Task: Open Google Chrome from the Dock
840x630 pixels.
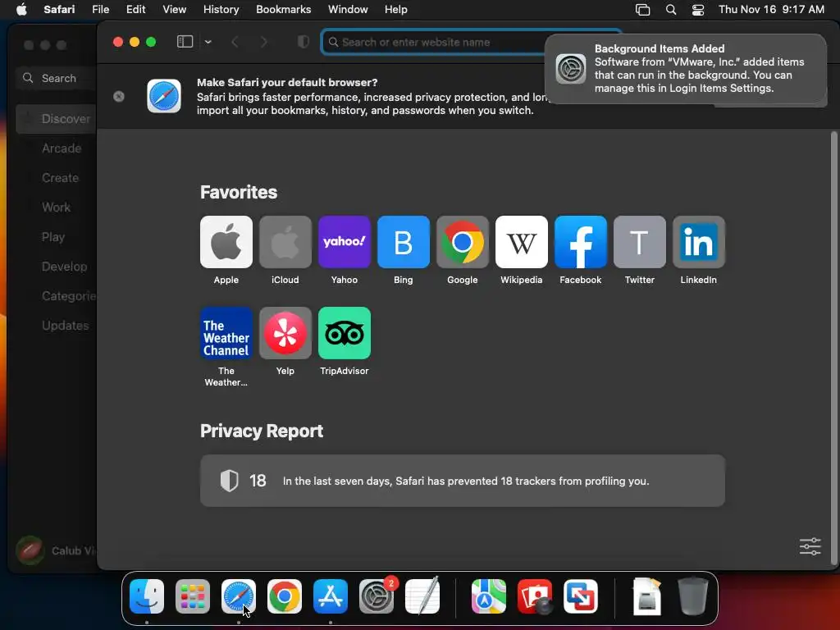Action: click(285, 596)
